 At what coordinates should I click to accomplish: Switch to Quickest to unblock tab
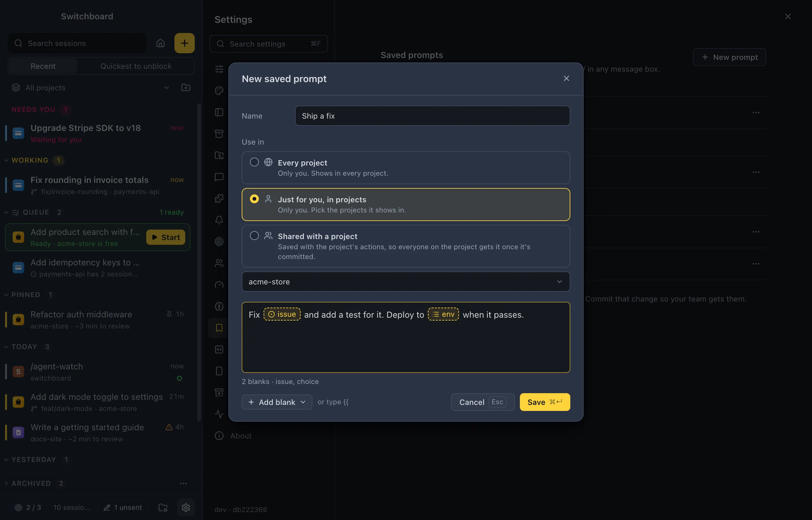(x=136, y=66)
